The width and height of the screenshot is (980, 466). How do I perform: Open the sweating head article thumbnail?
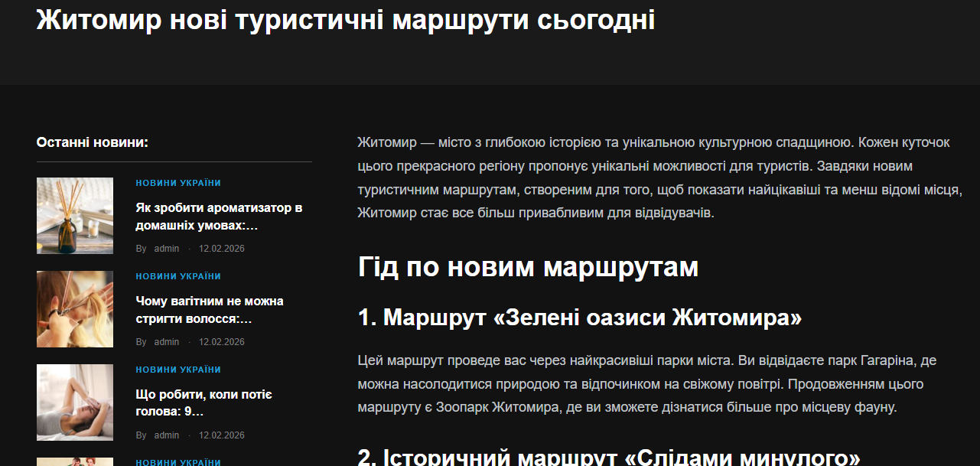point(75,402)
